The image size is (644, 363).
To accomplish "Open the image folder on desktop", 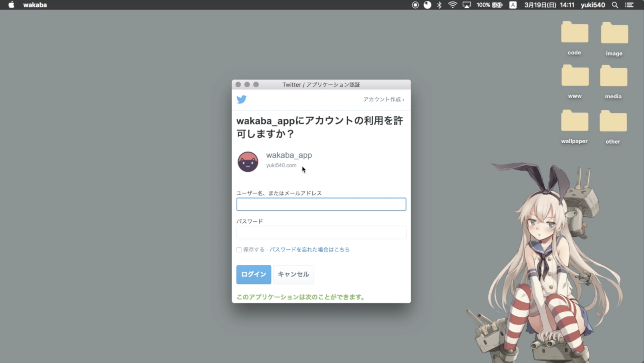I will tap(614, 34).
